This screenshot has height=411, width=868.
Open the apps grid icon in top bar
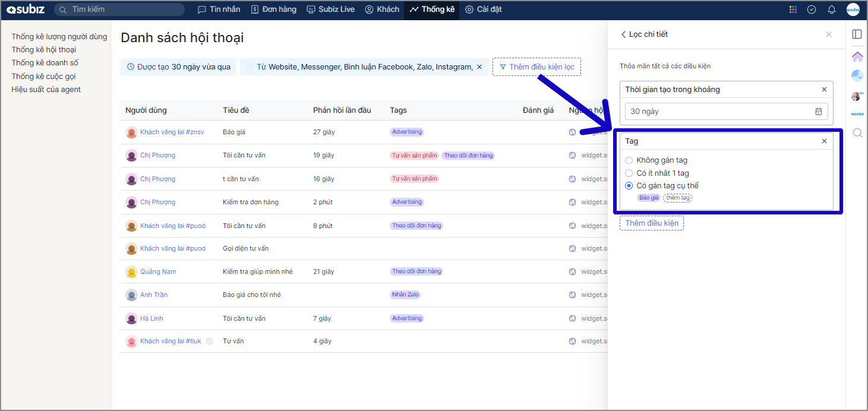pos(793,10)
